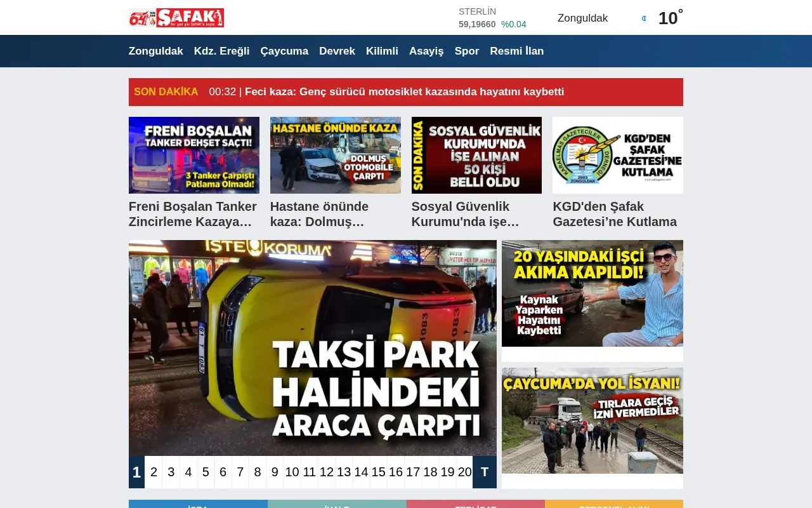The height and width of the screenshot is (508, 812).
Task: Click the Şafak Gazetesi logo
Action: 176,17
